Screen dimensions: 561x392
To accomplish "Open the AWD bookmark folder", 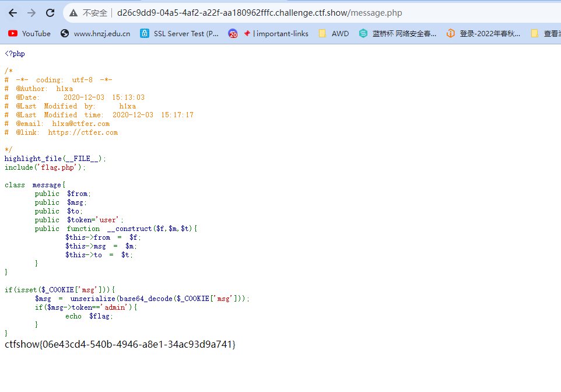I will coord(340,34).
